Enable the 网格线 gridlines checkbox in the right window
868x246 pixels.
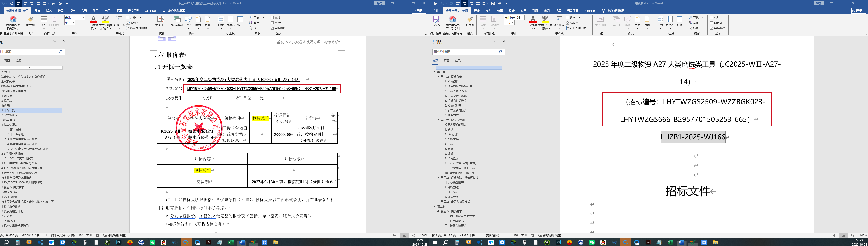[x=712, y=23]
